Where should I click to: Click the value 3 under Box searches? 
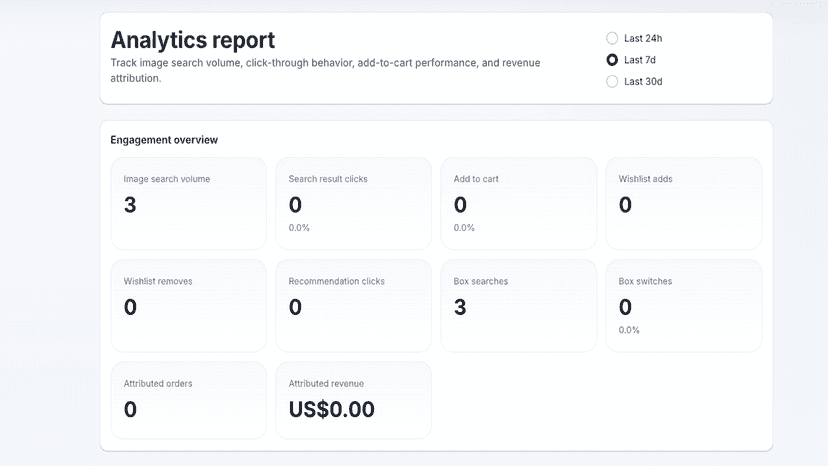click(x=460, y=307)
